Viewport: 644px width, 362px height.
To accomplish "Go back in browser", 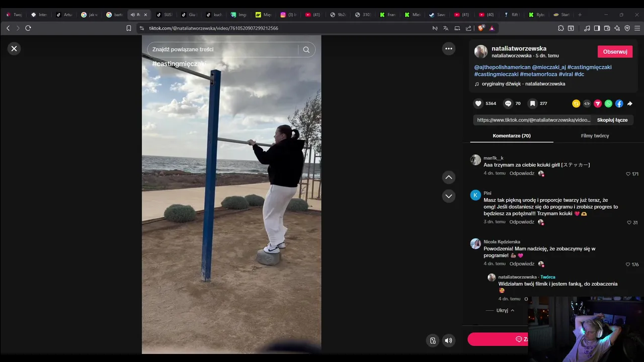I will pyautogui.click(x=8, y=28).
